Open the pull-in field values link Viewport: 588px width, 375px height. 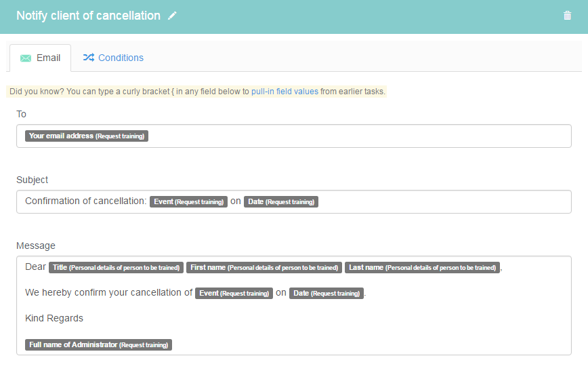pos(285,92)
